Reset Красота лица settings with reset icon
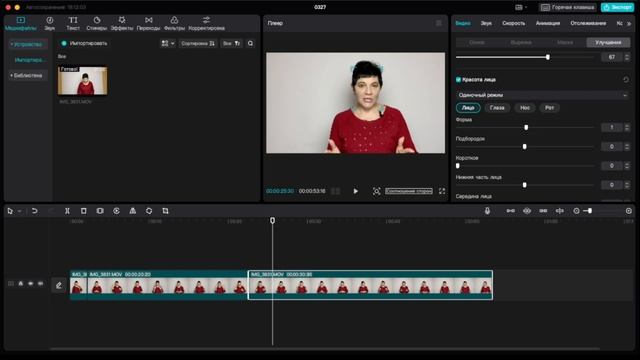The height and width of the screenshot is (360, 640). [626, 80]
